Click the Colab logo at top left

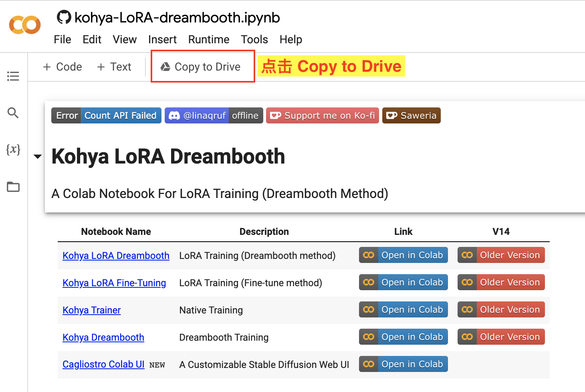point(25,25)
